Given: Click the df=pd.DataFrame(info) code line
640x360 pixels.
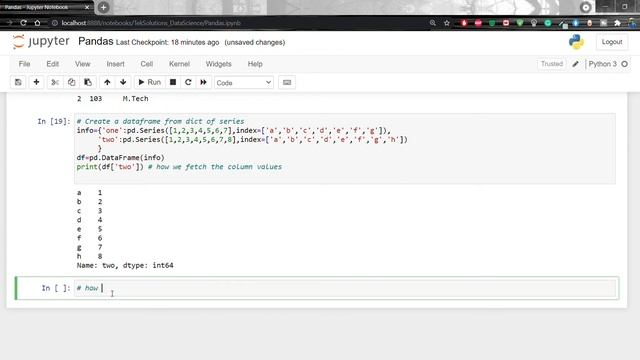Looking at the screenshot, I should (x=120, y=158).
